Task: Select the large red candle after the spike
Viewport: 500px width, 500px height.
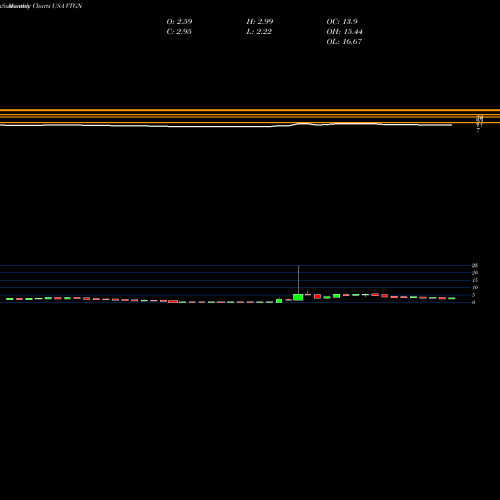Action: pos(317,296)
